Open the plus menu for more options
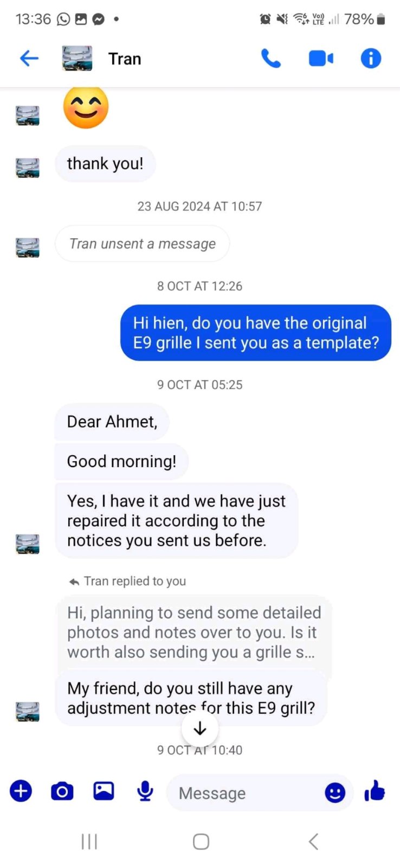 [x=21, y=791]
